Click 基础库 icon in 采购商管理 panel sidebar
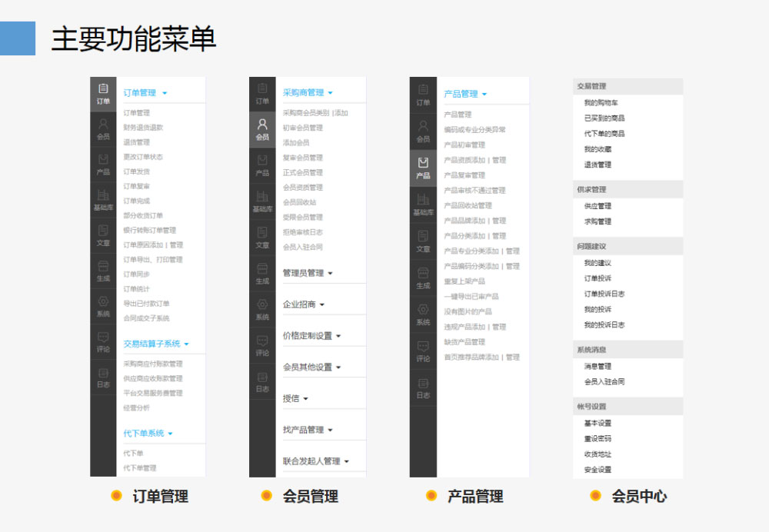The width and height of the screenshot is (769, 532). pos(262,201)
